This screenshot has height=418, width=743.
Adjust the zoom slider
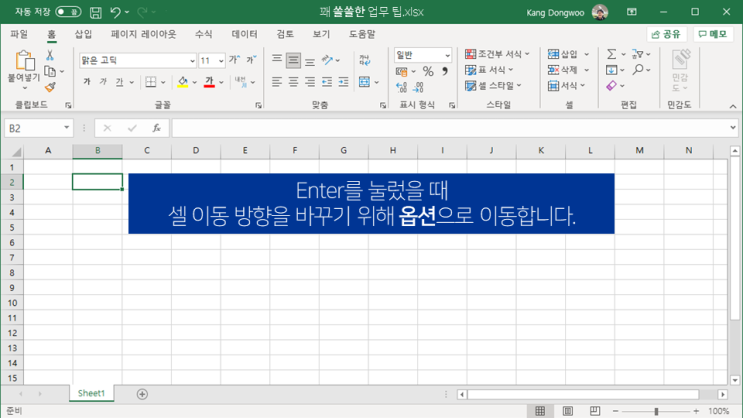(656, 411)
